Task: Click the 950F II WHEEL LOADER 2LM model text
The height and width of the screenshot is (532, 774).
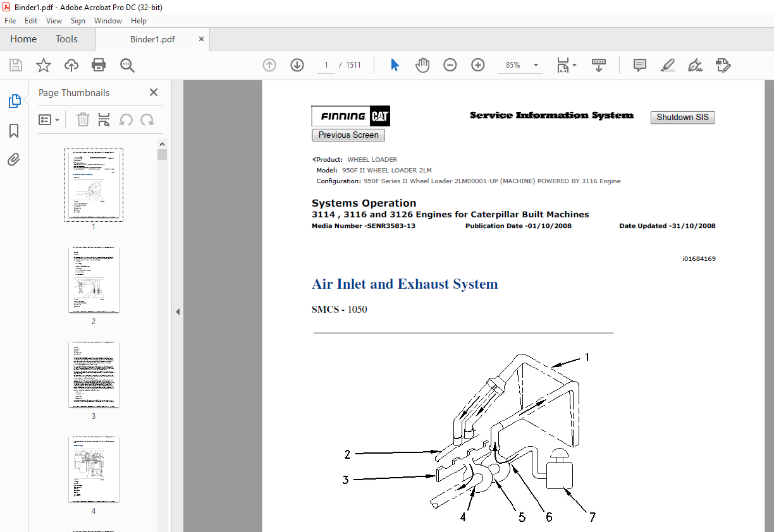Action: click(387, 171)
